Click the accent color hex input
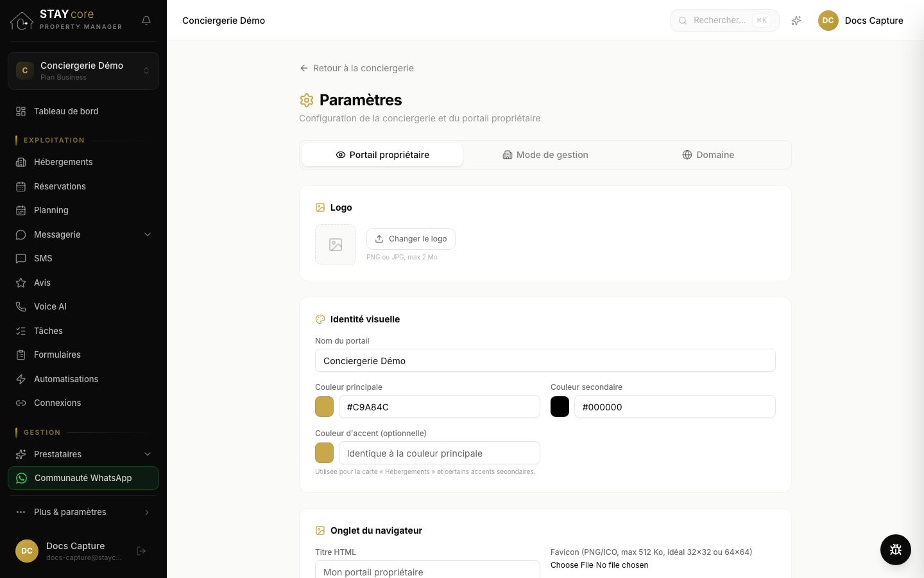Image resolution: width=924 pixels, height=578 pixels. click(x=440, y=453)
